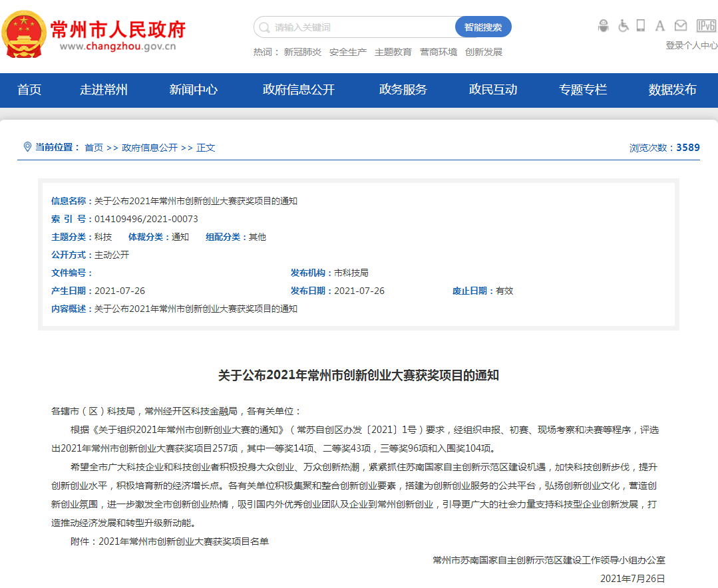
Task: Click the 正文 breadcrumb item
Action: point(206,148)
